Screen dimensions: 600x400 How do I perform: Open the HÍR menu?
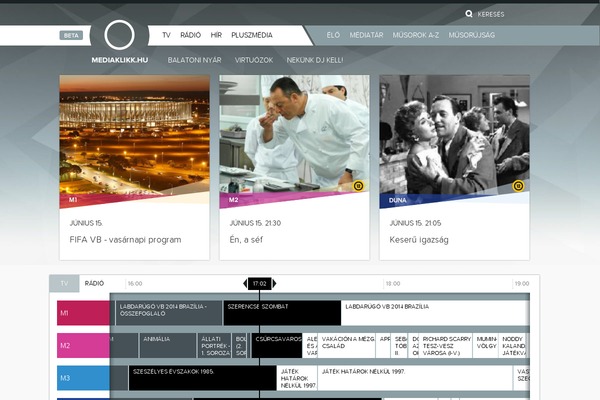click(x=216, y=35)
